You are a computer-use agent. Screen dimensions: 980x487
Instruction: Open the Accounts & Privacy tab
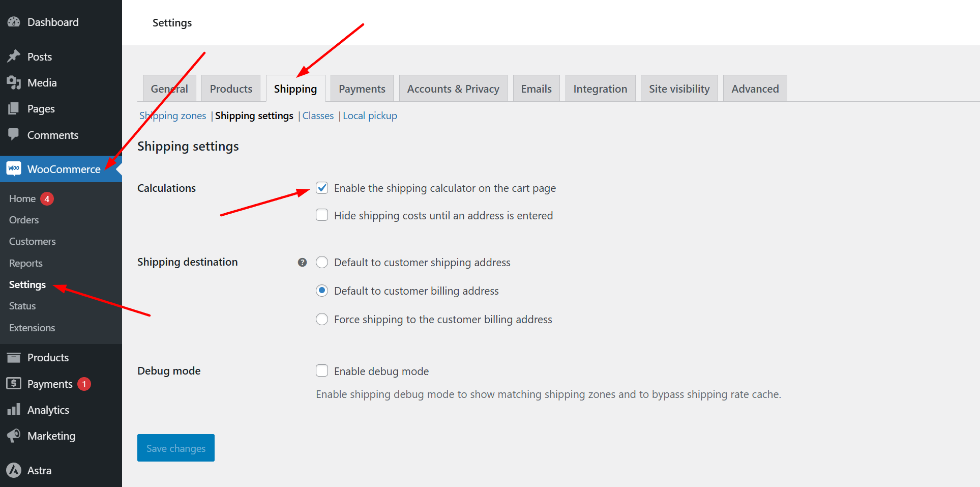click(x=453, y=89)
